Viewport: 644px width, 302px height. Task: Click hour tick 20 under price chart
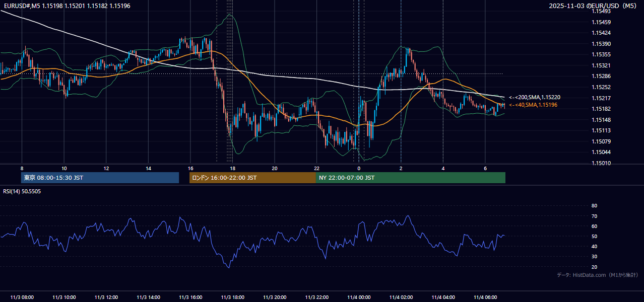coord(274,168)
